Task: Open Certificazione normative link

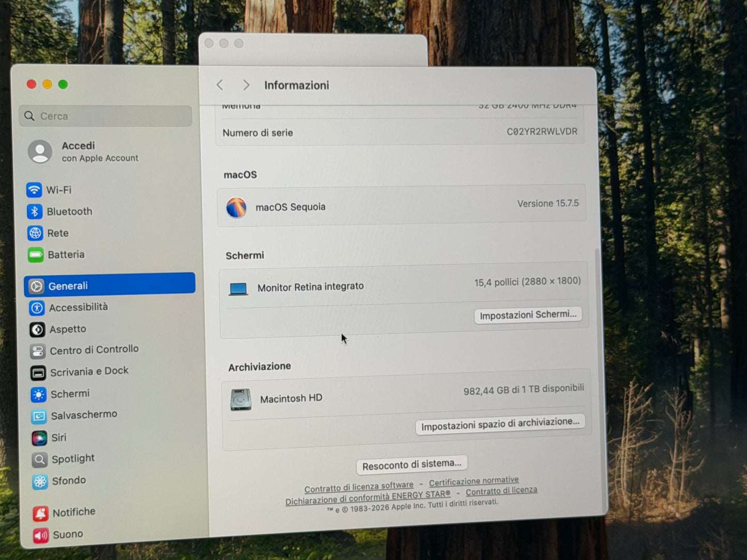Action: point(474,481)
